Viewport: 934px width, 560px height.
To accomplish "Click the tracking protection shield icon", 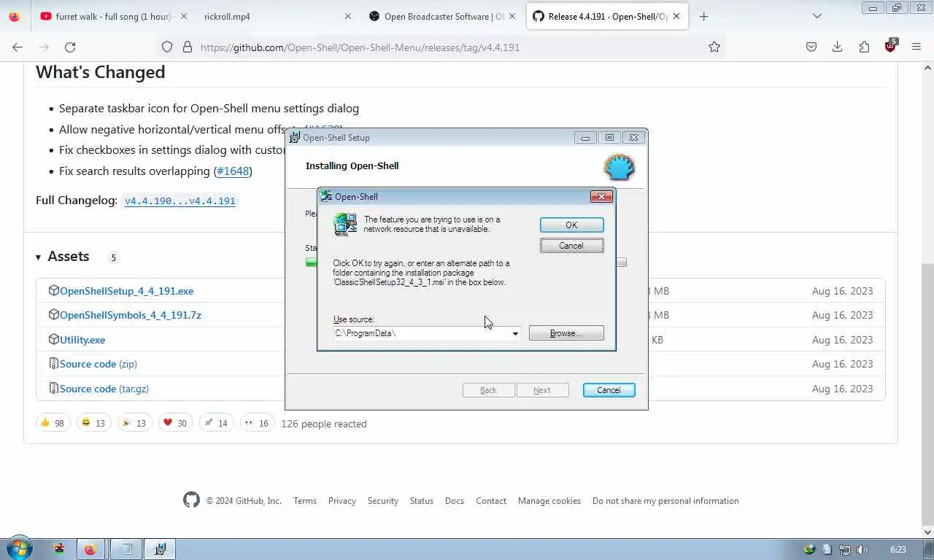I will tap(167, 47).
